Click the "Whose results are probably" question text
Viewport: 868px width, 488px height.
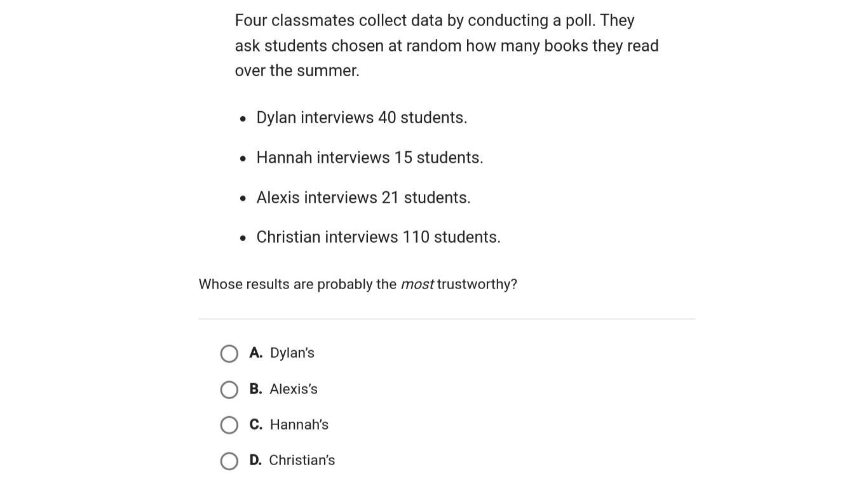coord(297,284)
